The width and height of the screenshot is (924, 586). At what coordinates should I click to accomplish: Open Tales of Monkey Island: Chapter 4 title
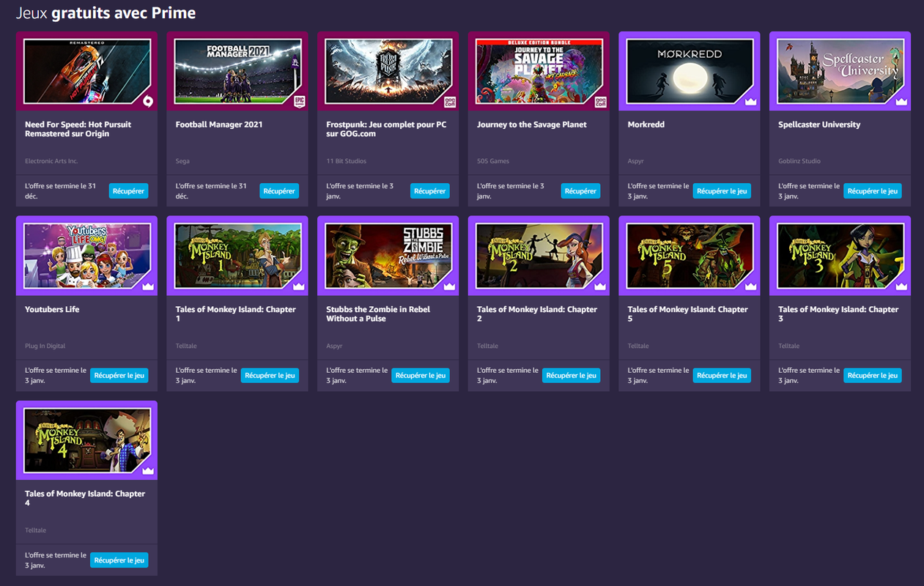coord(85,498)
